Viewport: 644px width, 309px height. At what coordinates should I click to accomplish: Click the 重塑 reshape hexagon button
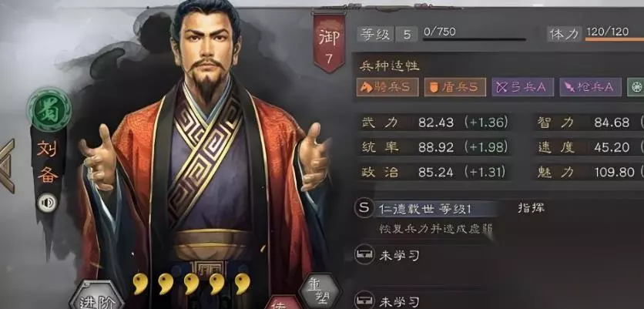click(x=320, y=291)
